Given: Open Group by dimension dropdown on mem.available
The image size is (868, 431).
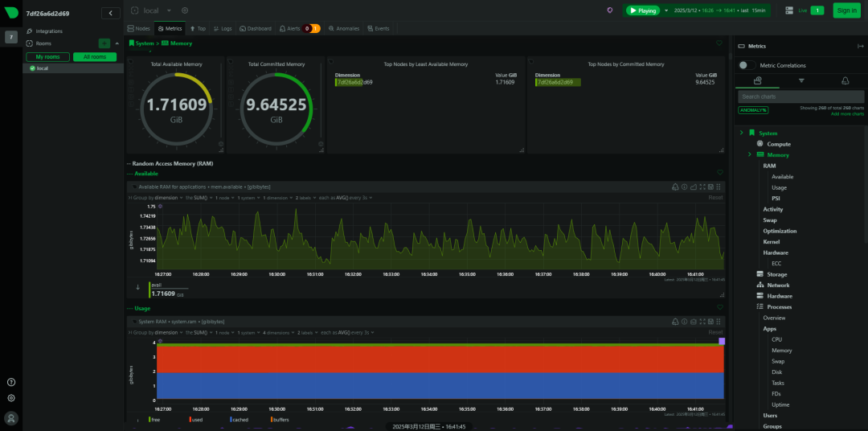Looking at the screenshot, I should point(158,198).
